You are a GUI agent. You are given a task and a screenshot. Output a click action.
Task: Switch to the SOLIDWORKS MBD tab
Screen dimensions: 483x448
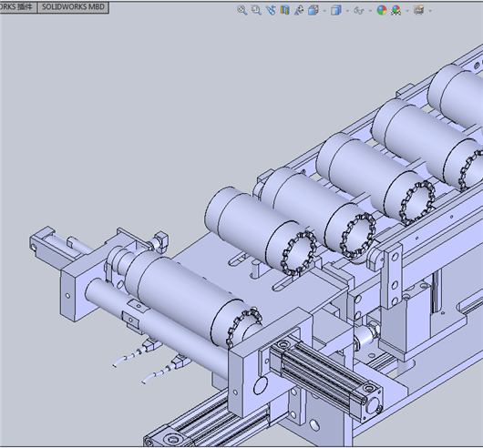click(x=73, y=7)
